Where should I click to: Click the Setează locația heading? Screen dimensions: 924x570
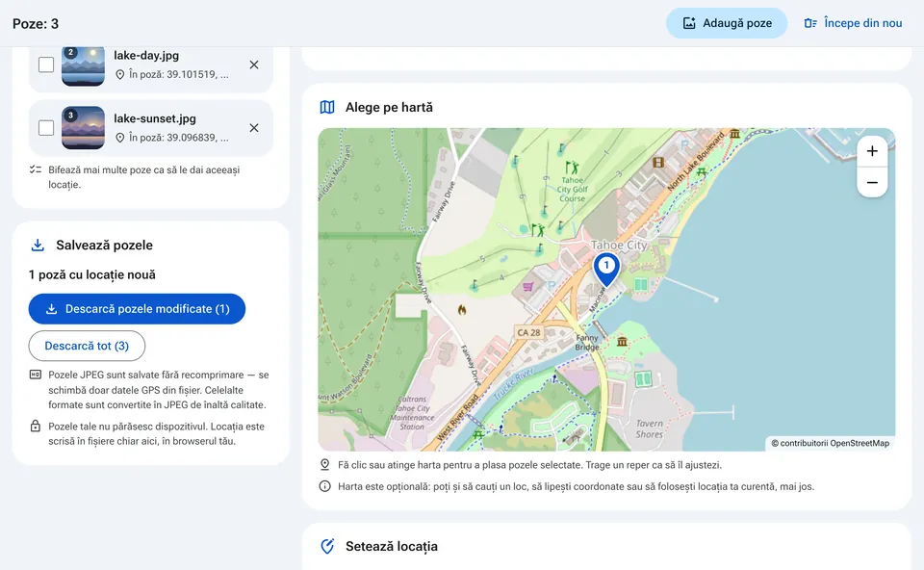(392, 547)
